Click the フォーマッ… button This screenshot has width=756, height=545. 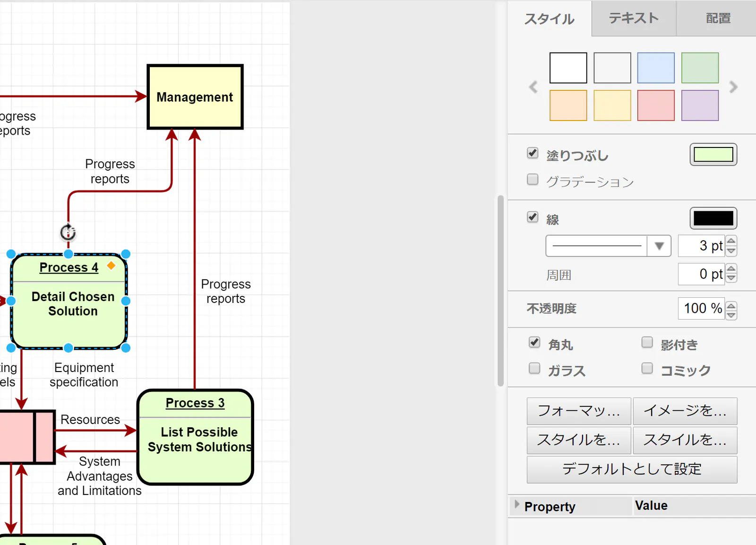(x=579, y=411)
